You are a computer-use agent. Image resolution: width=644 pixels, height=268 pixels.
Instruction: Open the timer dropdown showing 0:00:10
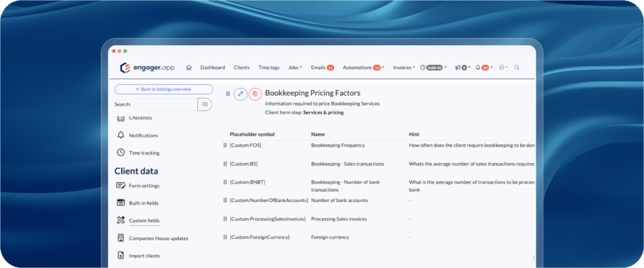pos(433,67)
